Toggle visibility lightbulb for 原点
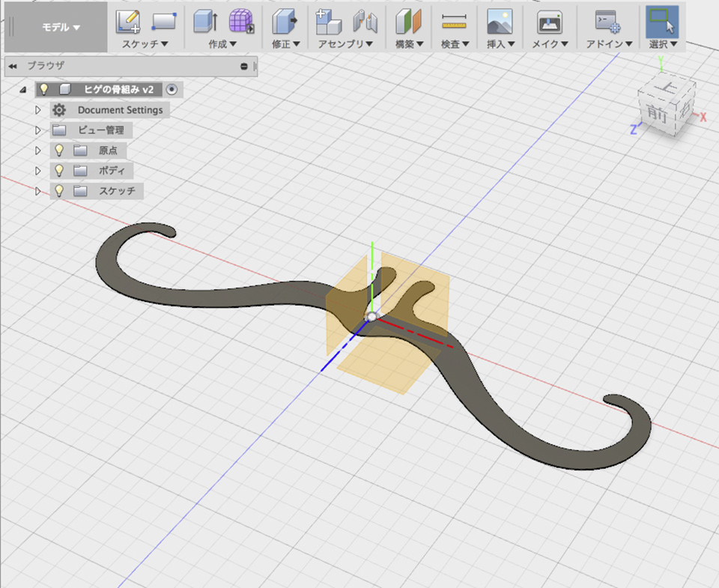719x588 pixels. coord(58,151)
